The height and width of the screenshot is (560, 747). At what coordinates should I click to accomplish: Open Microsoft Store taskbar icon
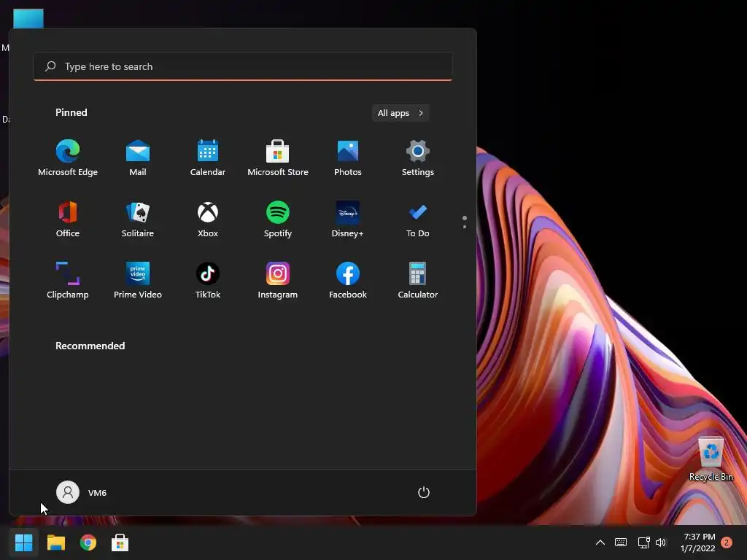click(x=120, y=542)
